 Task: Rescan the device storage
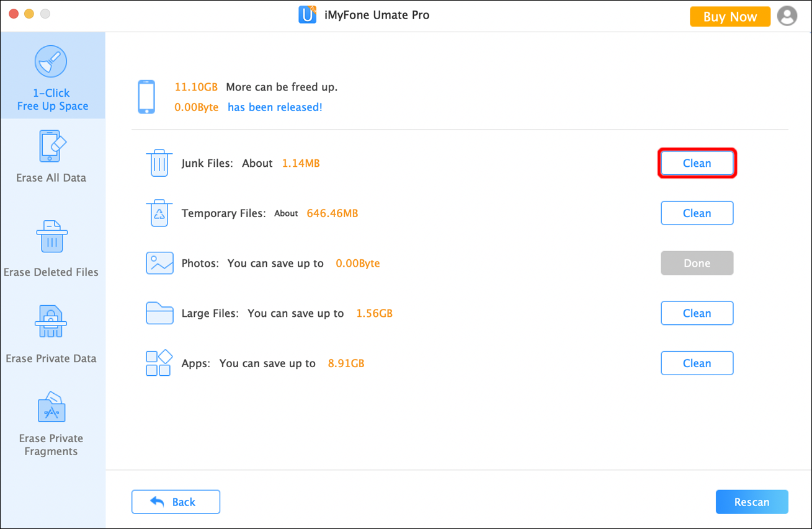click(751, 502)
